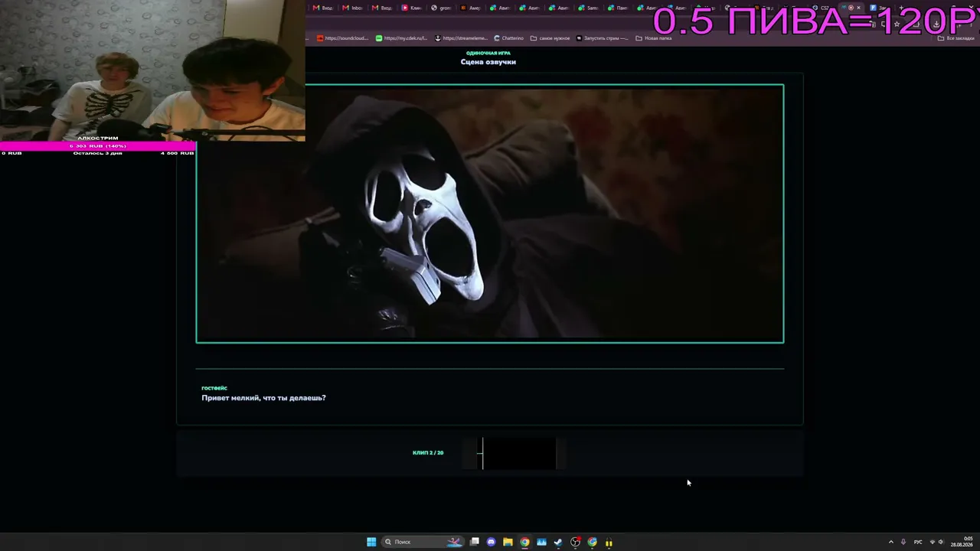Screen dimensions: 980x551
Task: Click the taskbar search box labeled Поиск
Action: click(423, 542)
